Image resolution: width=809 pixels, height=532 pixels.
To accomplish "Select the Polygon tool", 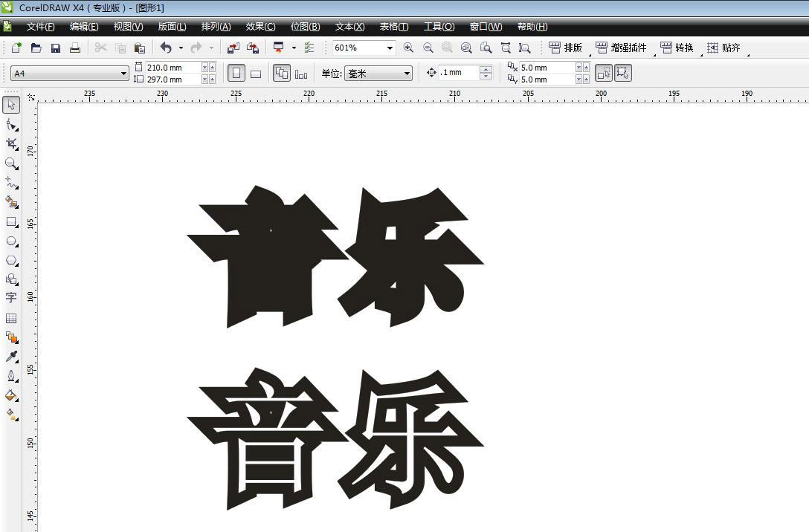I will 11,261.
